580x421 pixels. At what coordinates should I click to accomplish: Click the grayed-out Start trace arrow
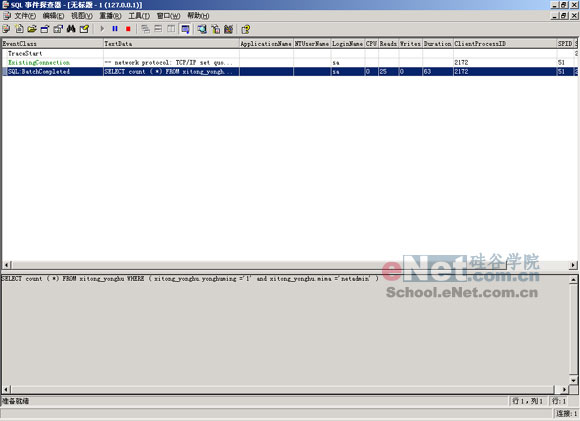coord(102,29)
